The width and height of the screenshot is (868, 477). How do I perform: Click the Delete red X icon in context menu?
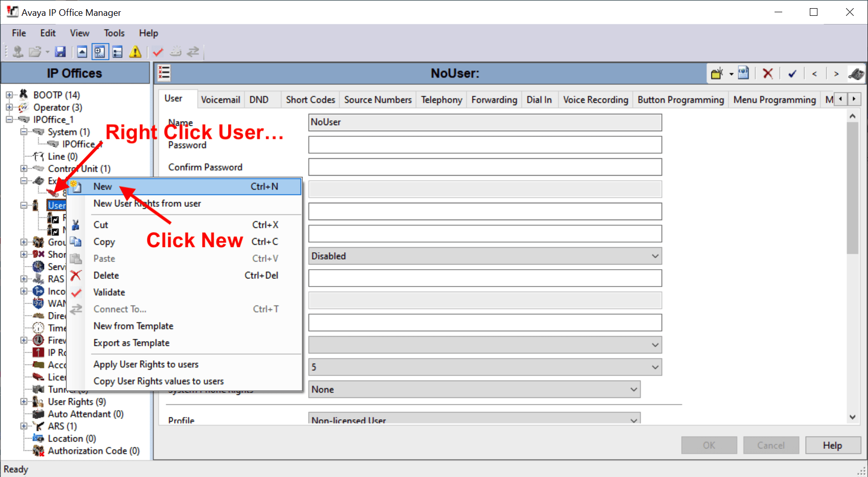tap(76, 275)
